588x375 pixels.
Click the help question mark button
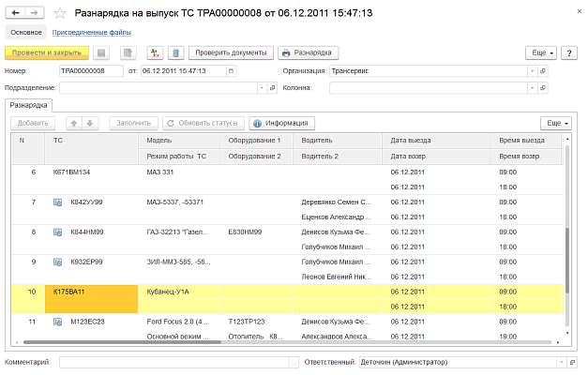[x=568, y=53]
